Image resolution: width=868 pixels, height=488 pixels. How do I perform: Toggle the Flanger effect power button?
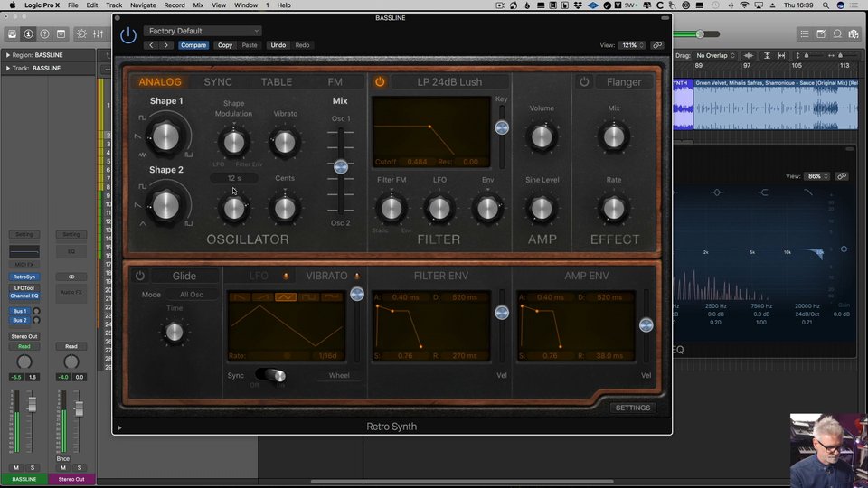[x=584, y=82]
